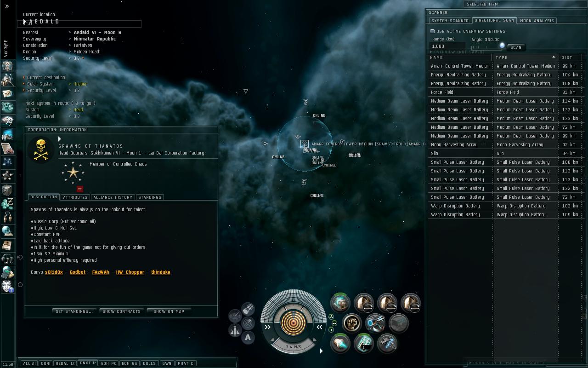Activate the missile launcher module in middle row
Image resolution: width=588 pixels, height=368 pixels.
pos(375,323)
